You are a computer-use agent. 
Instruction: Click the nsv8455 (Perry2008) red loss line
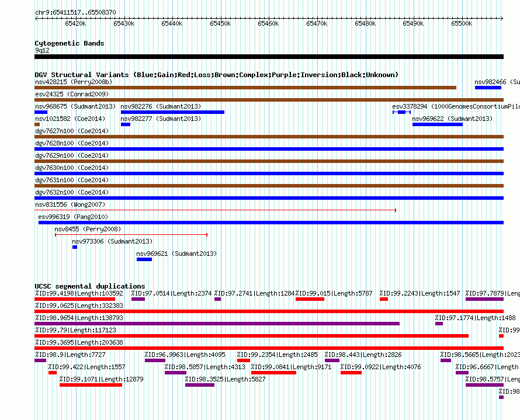[x=131, y=235]
